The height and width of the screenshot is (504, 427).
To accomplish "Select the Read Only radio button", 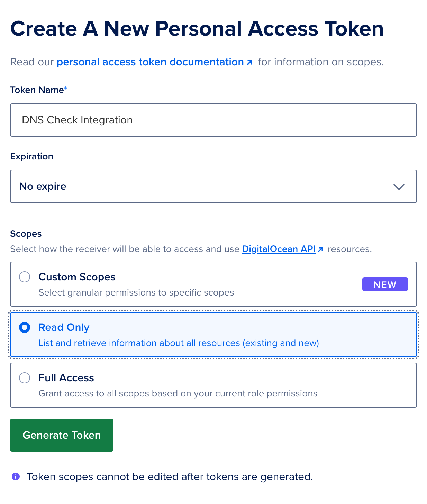I will pos(25,327).
